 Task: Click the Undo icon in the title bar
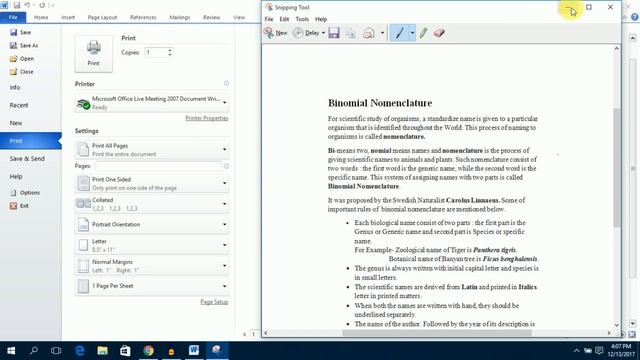(27, 5)
